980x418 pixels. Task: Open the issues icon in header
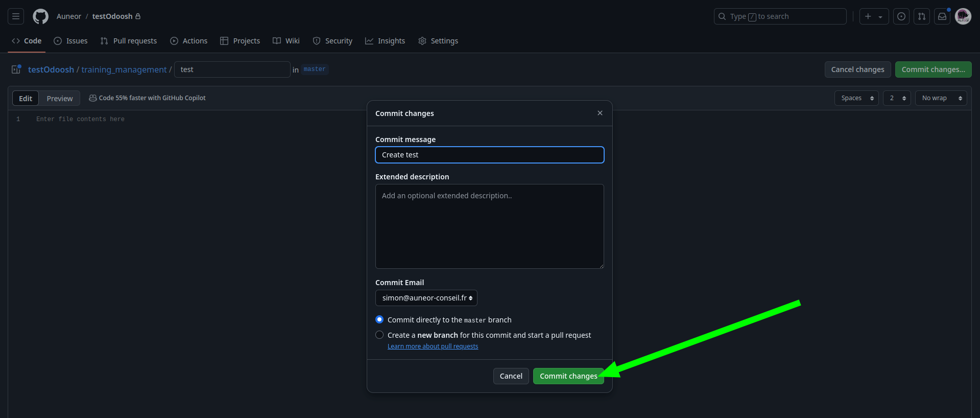coord(901,16)
